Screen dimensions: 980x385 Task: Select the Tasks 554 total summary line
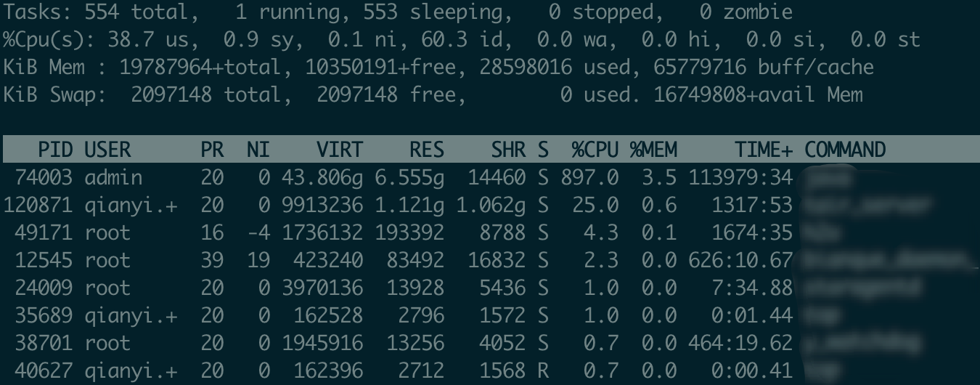point(398,12)
